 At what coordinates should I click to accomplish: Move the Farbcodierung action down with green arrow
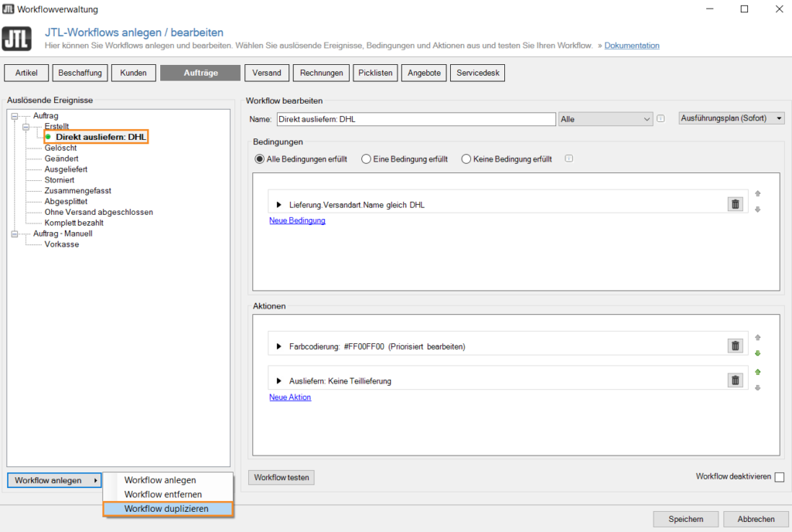click(758, 353)
